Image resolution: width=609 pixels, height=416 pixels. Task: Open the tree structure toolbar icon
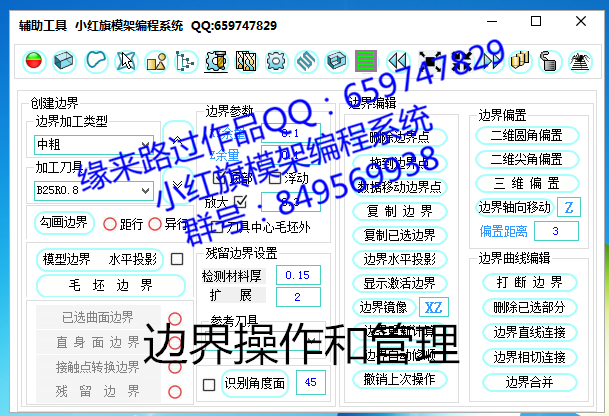185,61
